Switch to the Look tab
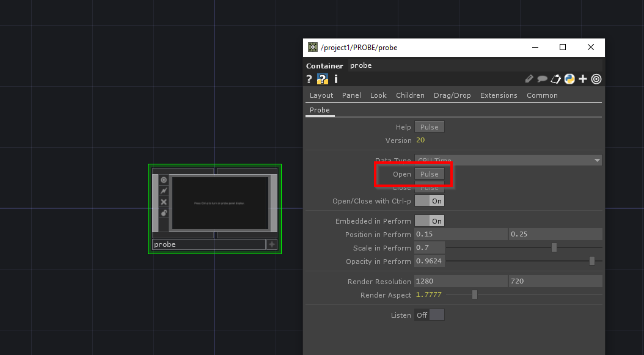 click(378, 95)
